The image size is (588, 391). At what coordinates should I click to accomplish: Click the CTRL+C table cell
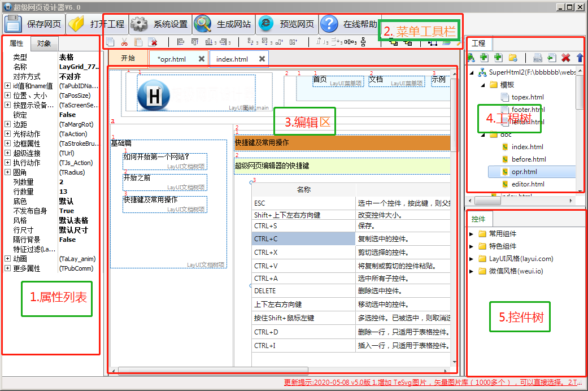tap(303, 238)
